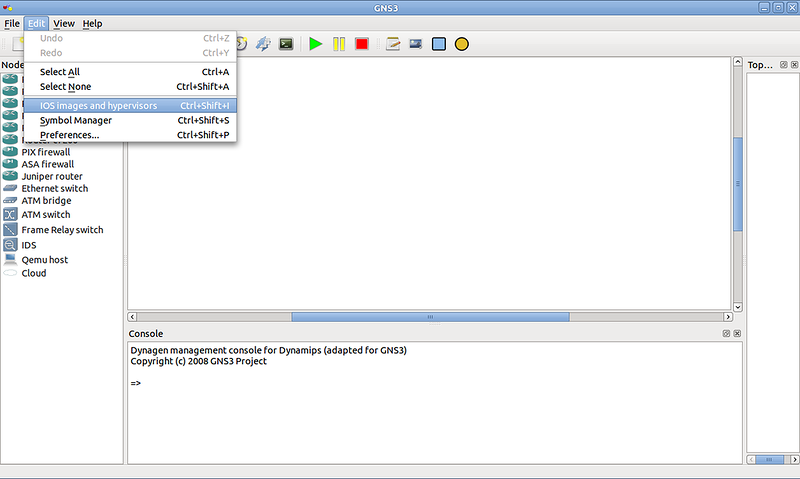This screenshot has width=800, height=479.
Task: Float the Console dock panel
Action: [x=727, y=334]
